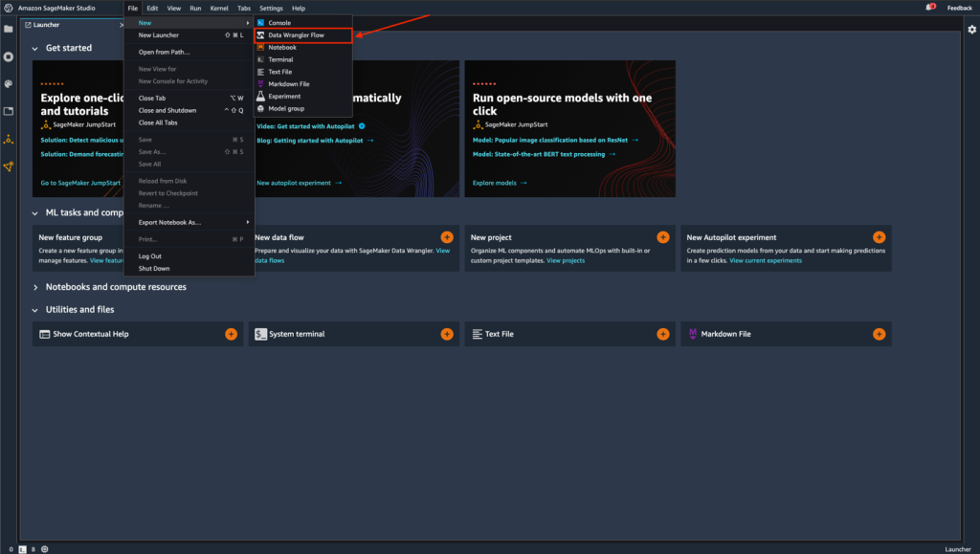This screenshot has width=980, height=554.
Task: Open settings gear in right sidebar
Action: point(972,30)
